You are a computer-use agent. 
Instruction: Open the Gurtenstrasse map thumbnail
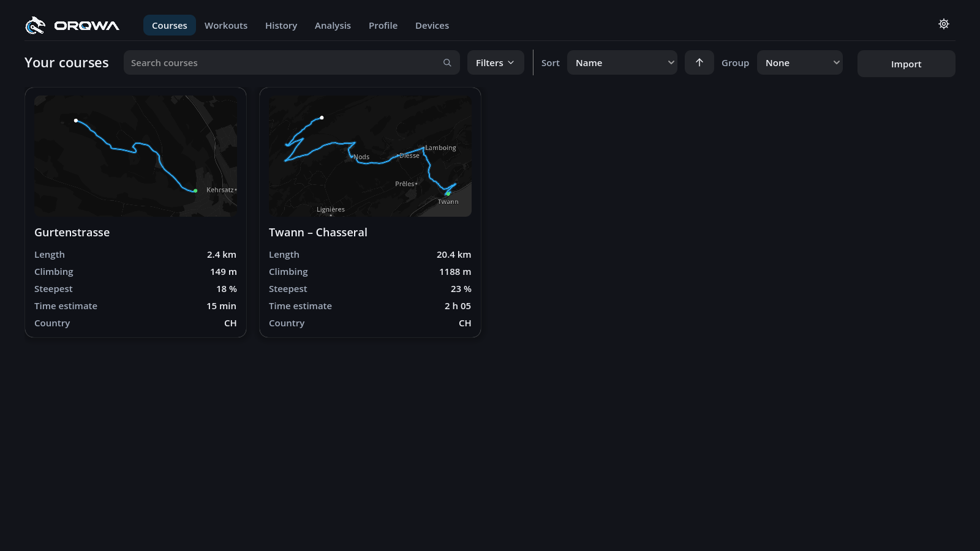coord(136,156)
